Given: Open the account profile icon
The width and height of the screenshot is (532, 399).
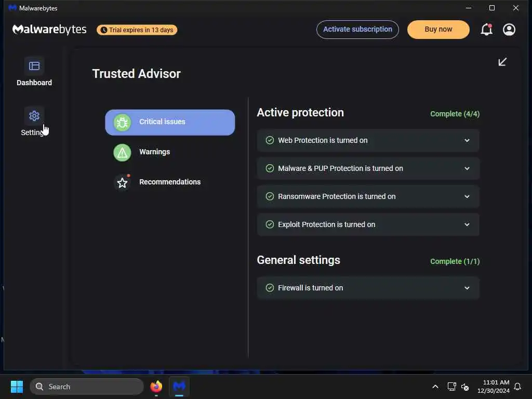Looking at the screenshot, I should pos(509,30).
